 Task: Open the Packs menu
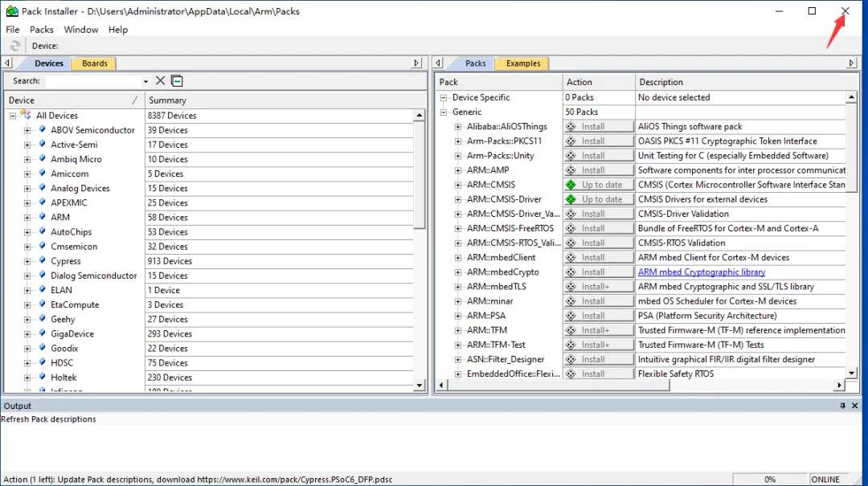42,30
